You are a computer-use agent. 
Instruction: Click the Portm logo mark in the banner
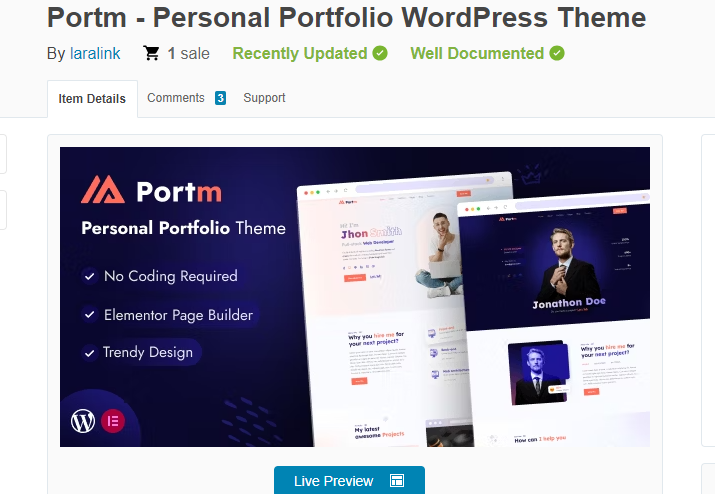(x=103, y=189)
